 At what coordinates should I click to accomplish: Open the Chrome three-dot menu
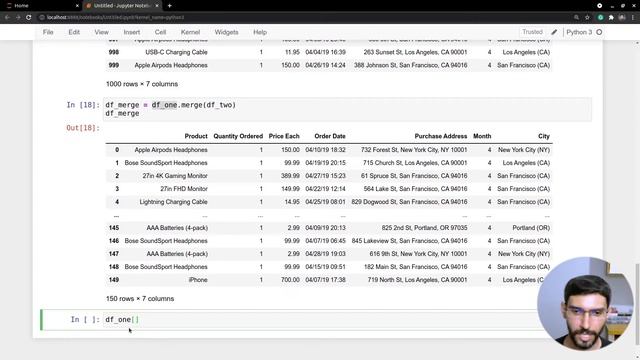pyautogui.click(x=633, y=18)
